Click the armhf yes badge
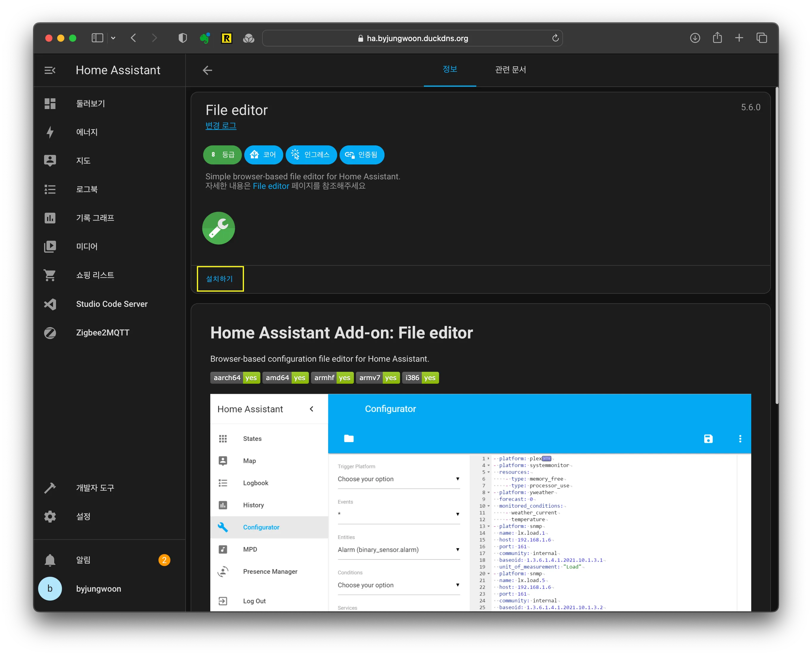Viewport: 812px width, 656px height. point(332,378)
